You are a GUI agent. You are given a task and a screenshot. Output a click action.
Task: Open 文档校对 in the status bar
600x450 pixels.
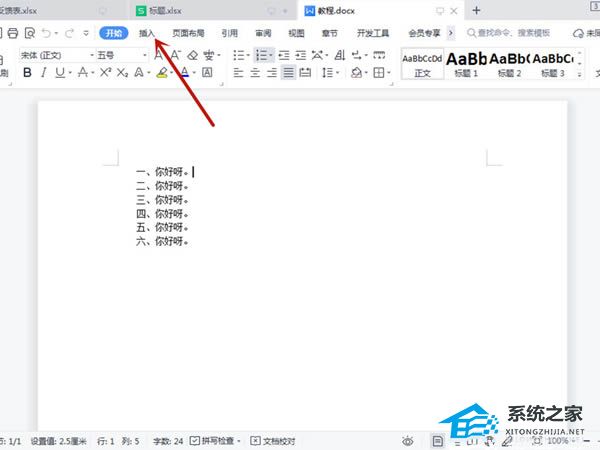pos(273,441)
